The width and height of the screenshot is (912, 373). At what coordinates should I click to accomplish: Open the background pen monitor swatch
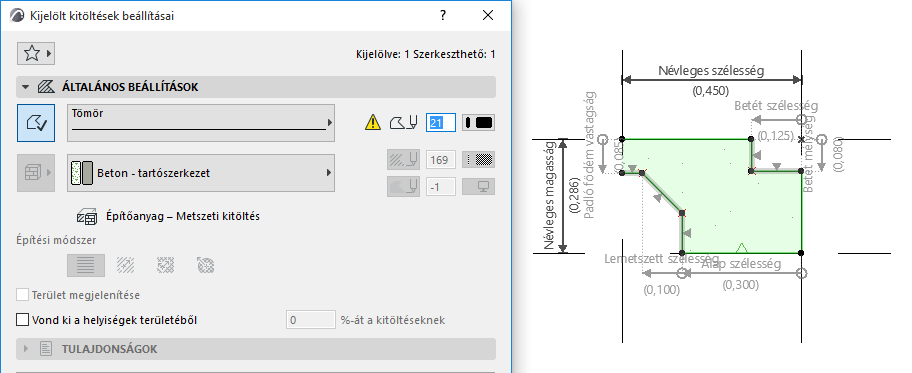point(479,186)
